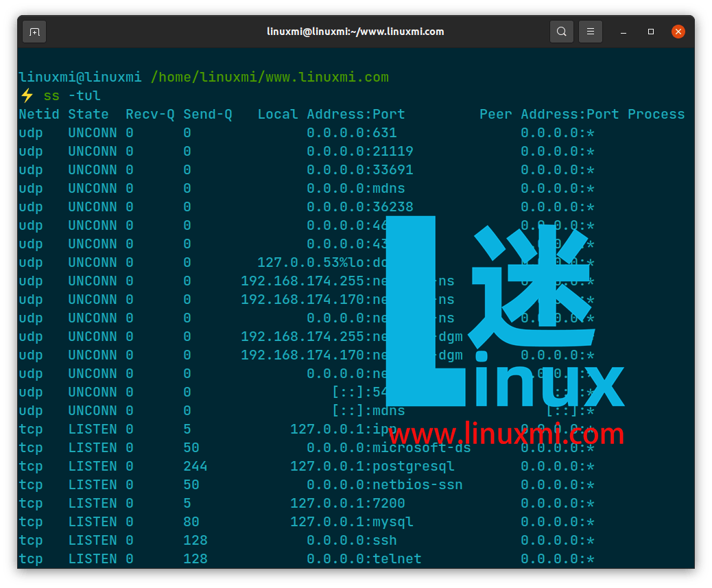The height and width of the screenshot is (588, 712).
Task: Click local address 0.0.0.0:631
Action: (352, 132)
